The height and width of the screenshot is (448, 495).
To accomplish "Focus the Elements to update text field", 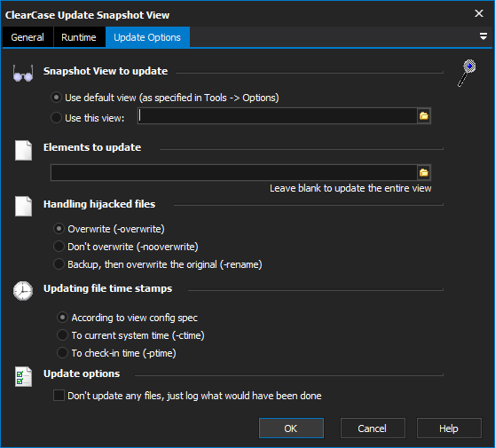I will coord(234,172).
